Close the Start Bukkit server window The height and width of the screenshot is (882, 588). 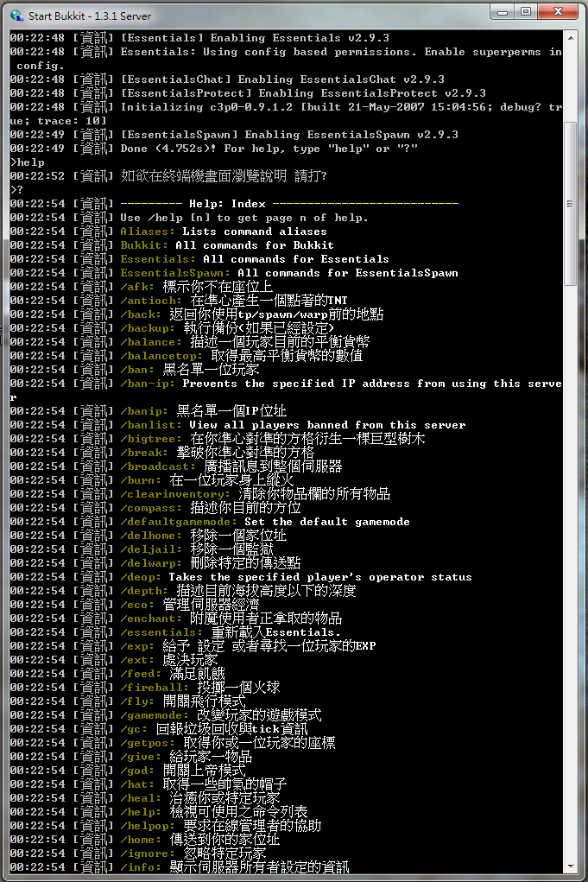(558, 12)
